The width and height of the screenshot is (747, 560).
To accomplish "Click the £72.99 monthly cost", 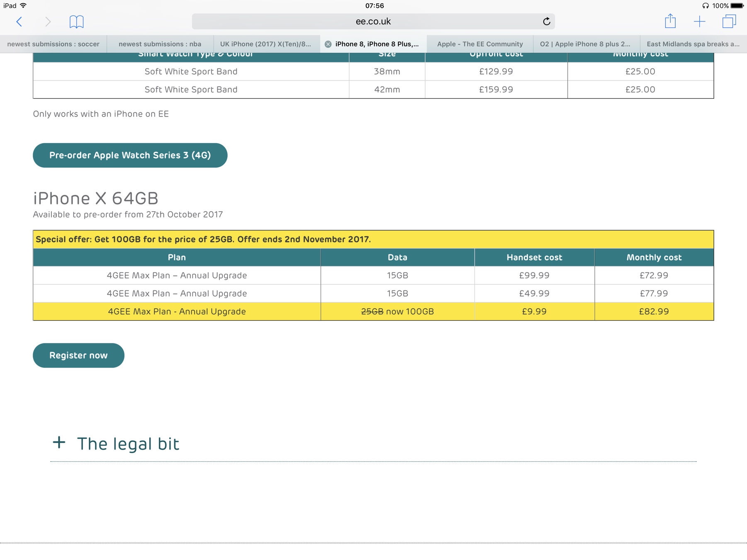I will click(654, 275).
